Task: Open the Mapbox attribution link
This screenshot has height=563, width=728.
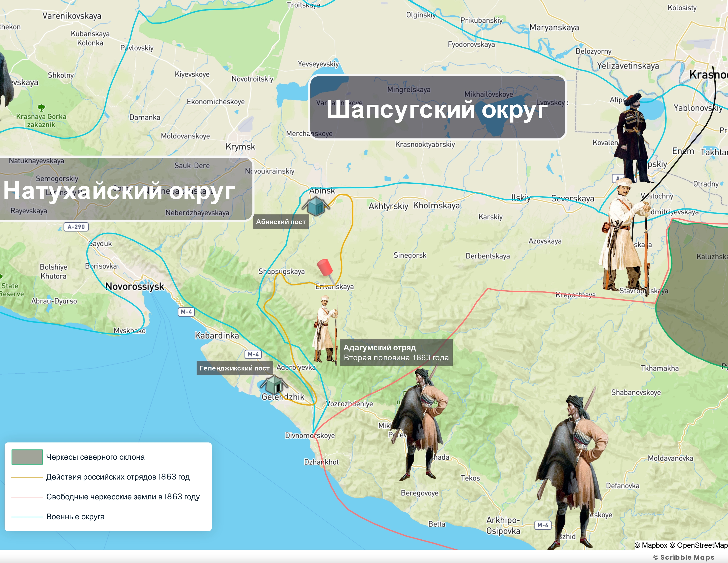Action: tap(651, 545)
